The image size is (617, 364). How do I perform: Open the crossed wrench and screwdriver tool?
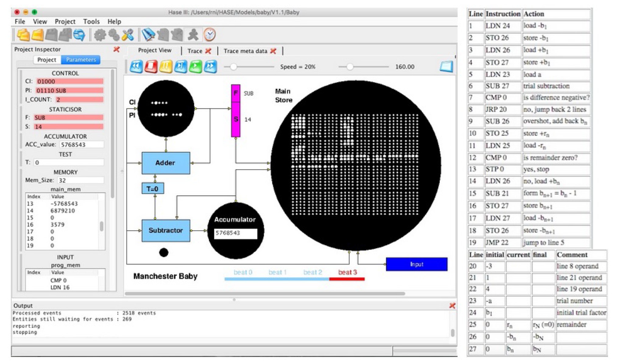(x=128, y=35)
